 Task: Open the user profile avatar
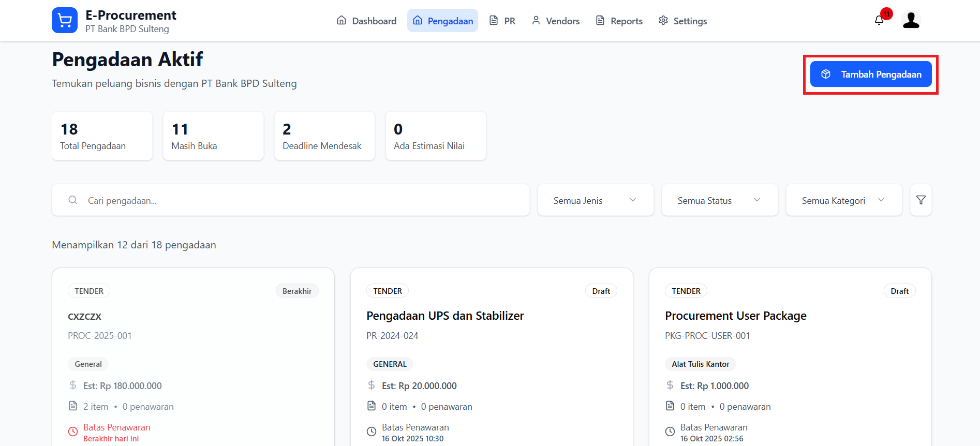coord(911,20)
